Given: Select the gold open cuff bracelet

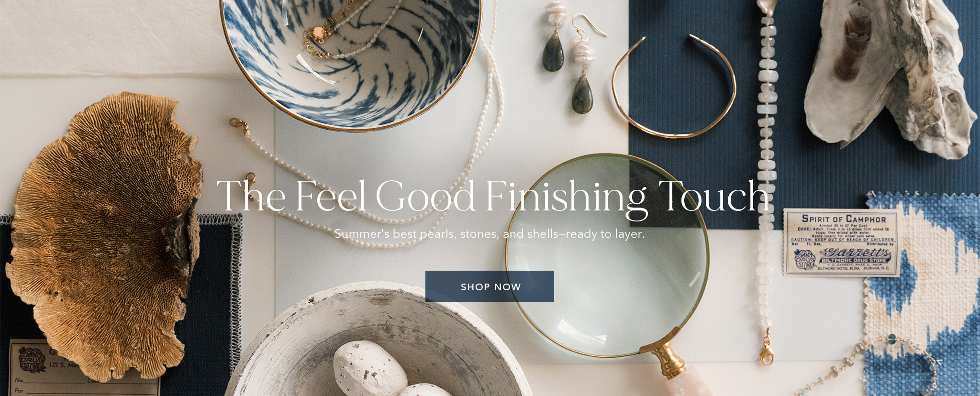Looking at the screenshot, I should (x=674, y=86).
